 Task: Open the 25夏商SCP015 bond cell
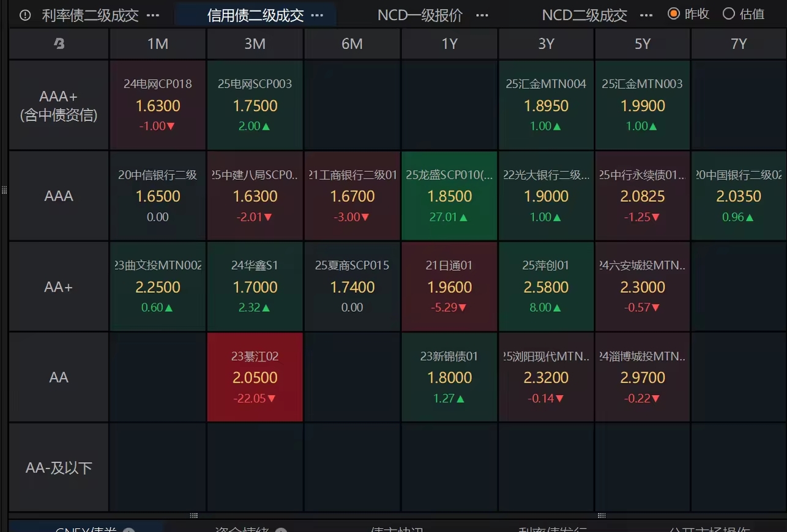[x=352, y=286]
